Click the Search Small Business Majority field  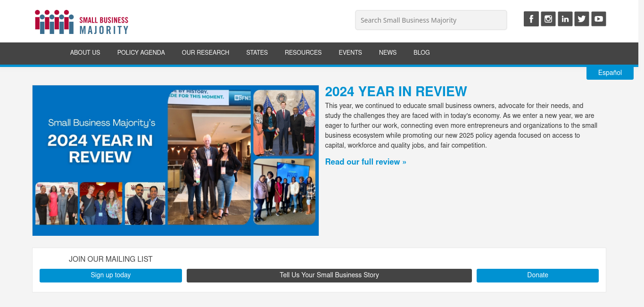point(431,20)
